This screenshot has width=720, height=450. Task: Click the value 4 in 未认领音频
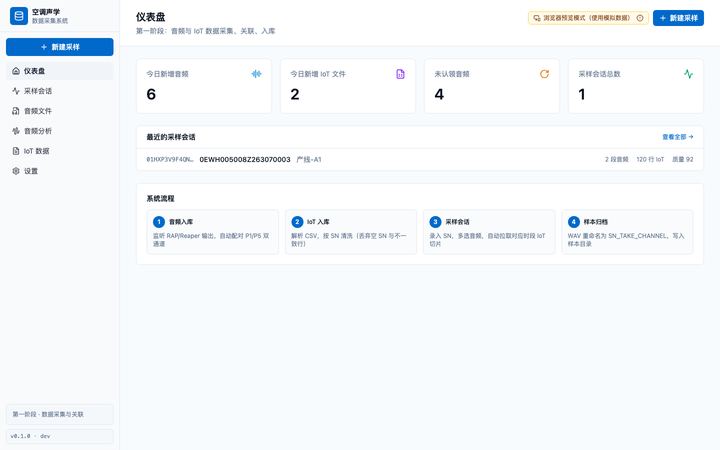point(439,94)
